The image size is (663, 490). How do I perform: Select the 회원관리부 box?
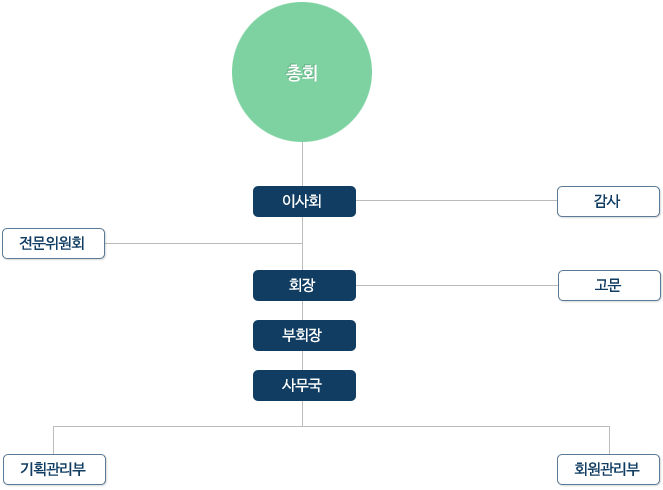(x=608, y=469)
